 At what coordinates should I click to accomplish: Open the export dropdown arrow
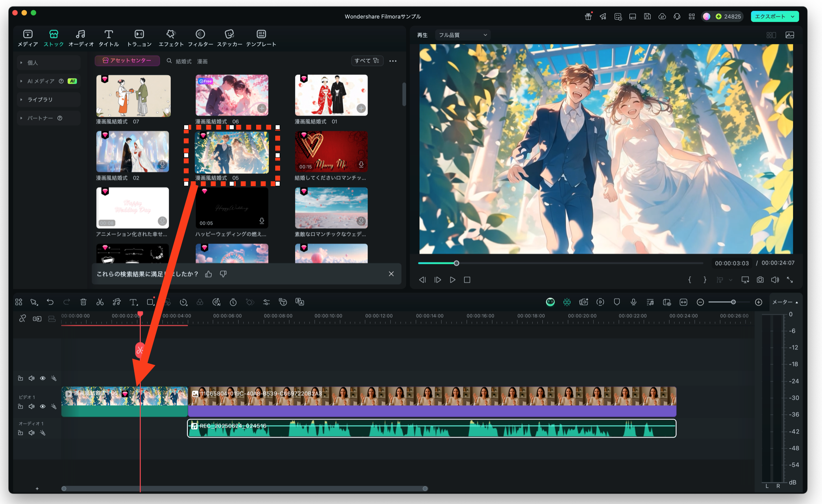pos(793,17)
